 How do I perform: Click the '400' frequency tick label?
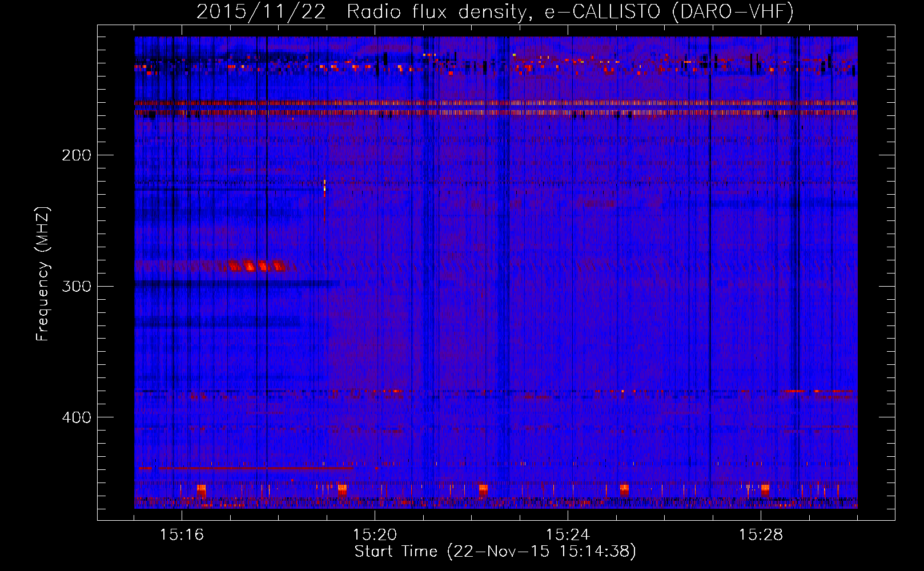tap(77, 417)
